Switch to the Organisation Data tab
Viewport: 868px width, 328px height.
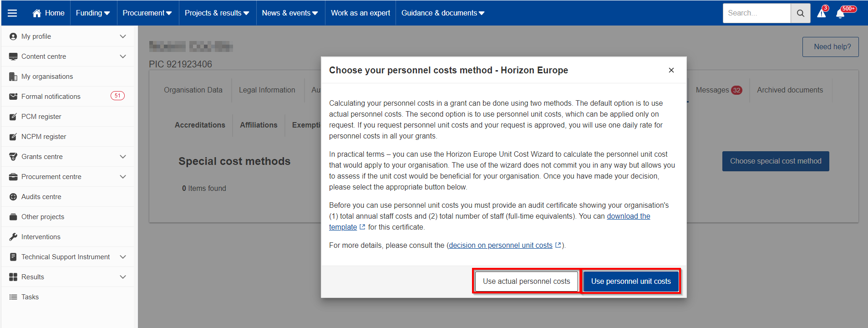(x=193, y=90)
